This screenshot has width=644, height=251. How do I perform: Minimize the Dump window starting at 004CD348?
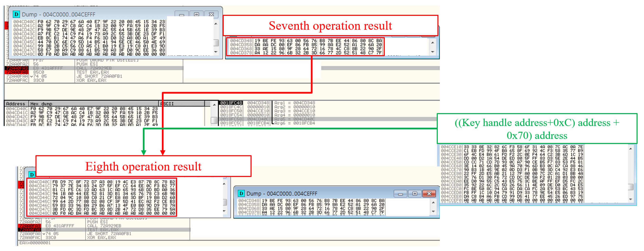400,194
